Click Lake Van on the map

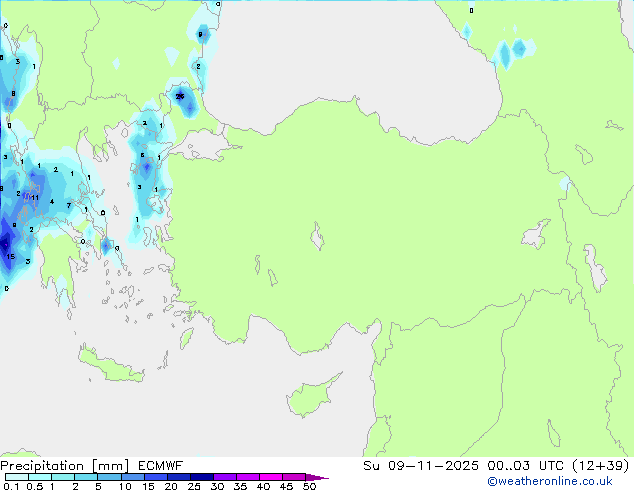[535, 234]
